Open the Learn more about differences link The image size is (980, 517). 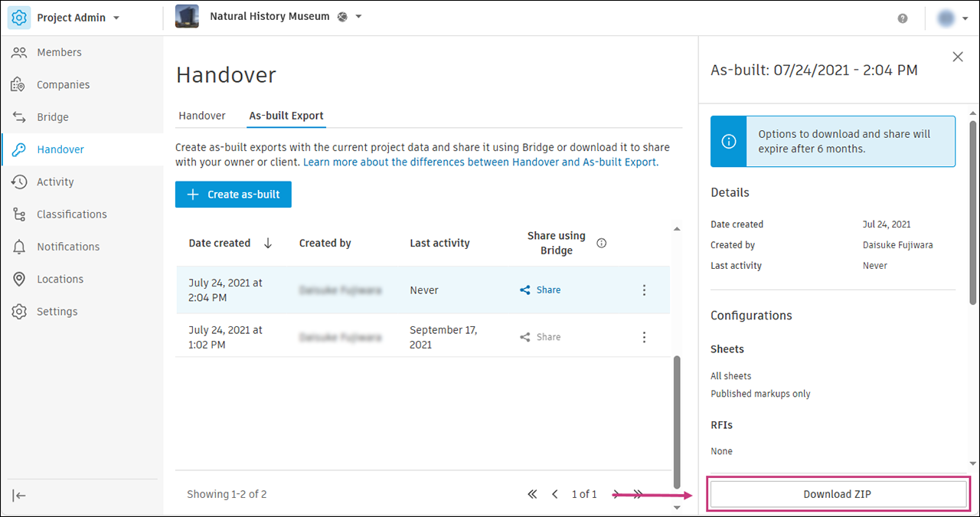[481, 162]
